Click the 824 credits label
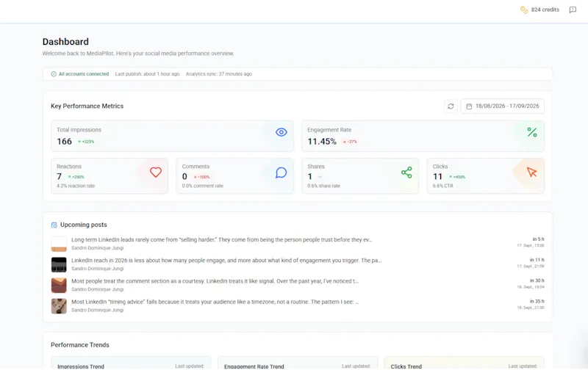Screen dimensions: 588x370 tap(545, 10)
